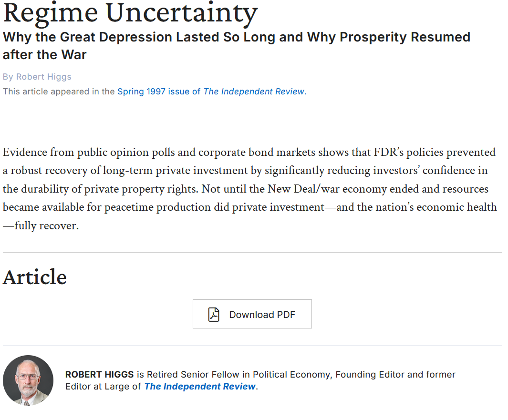Click Robert Higgs's circular portrait photo

[28, 380]
